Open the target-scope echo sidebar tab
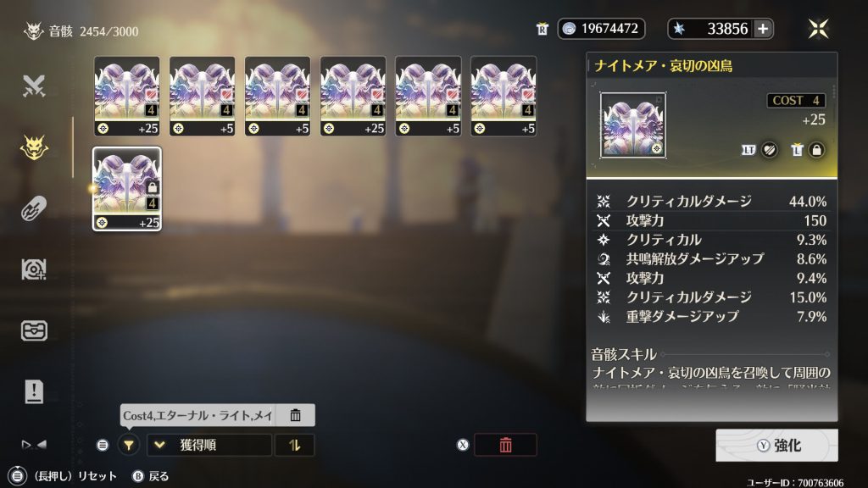The height and width of the screenshot is (488, 868). click(34, 269)
